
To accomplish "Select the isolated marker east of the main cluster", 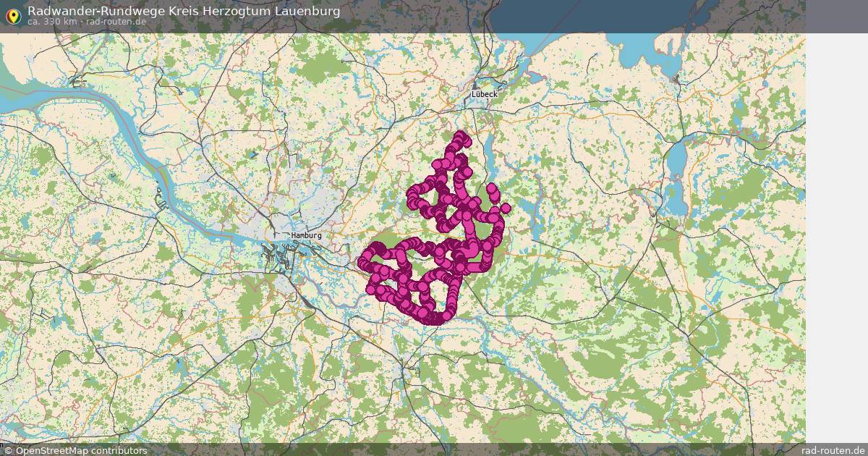I will click(505, 208).
